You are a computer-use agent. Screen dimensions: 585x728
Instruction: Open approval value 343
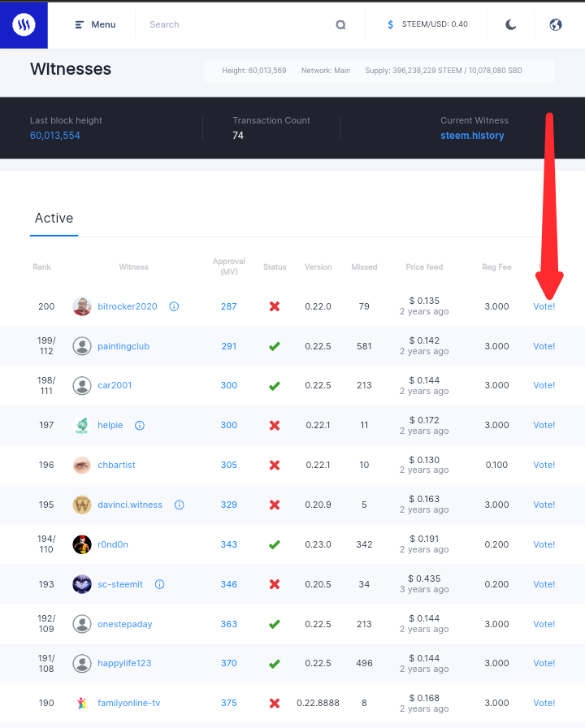(229, 544)
